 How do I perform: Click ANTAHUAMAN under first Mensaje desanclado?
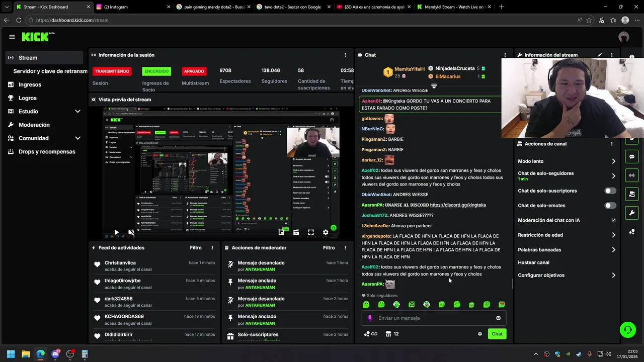click(260, 269)
